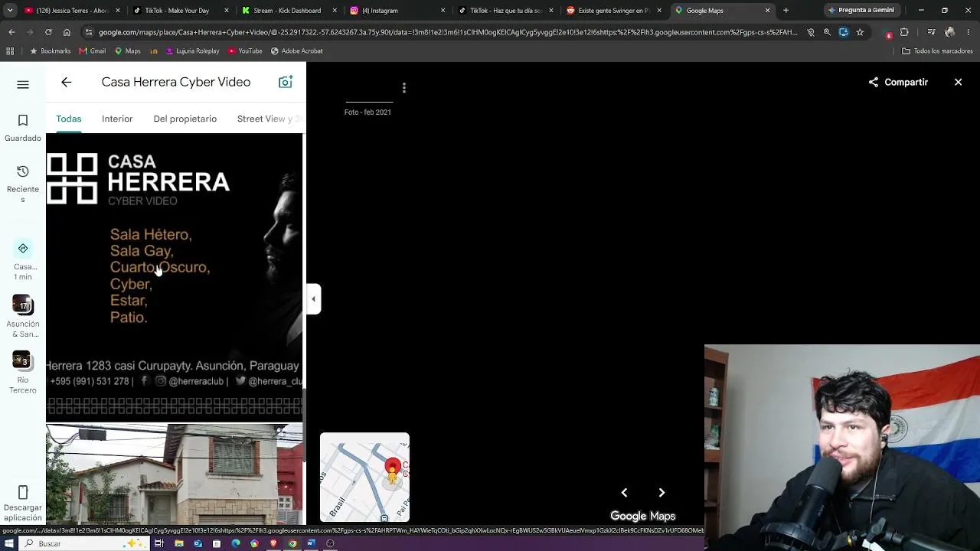Switch to the Interior photos tab
The image size is (980, 551).
[117, 119]
